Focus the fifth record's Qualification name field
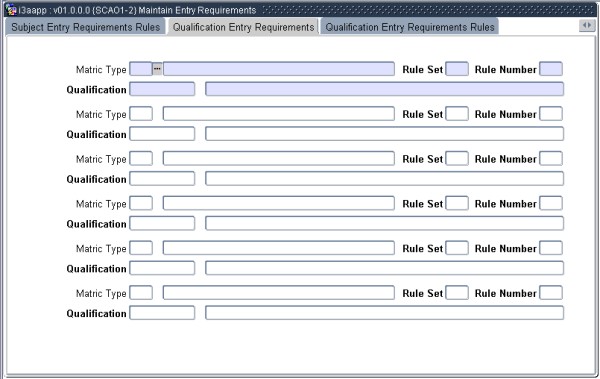This screenshot has width=600, height=379. [384, 268]
